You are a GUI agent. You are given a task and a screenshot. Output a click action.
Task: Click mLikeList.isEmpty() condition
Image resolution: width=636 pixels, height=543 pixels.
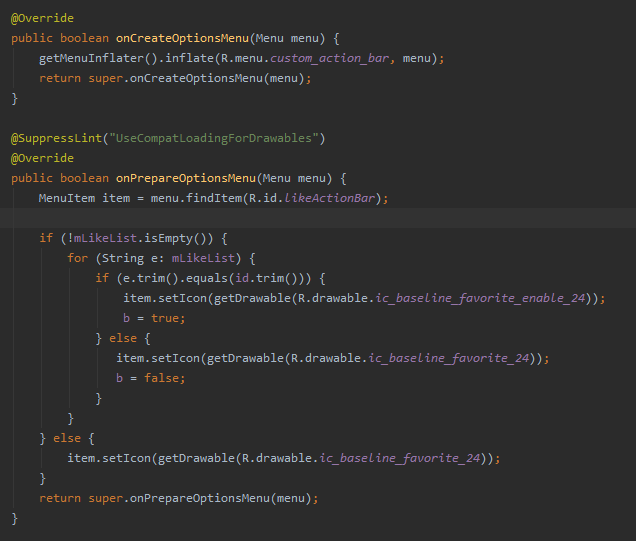point(140,238)
